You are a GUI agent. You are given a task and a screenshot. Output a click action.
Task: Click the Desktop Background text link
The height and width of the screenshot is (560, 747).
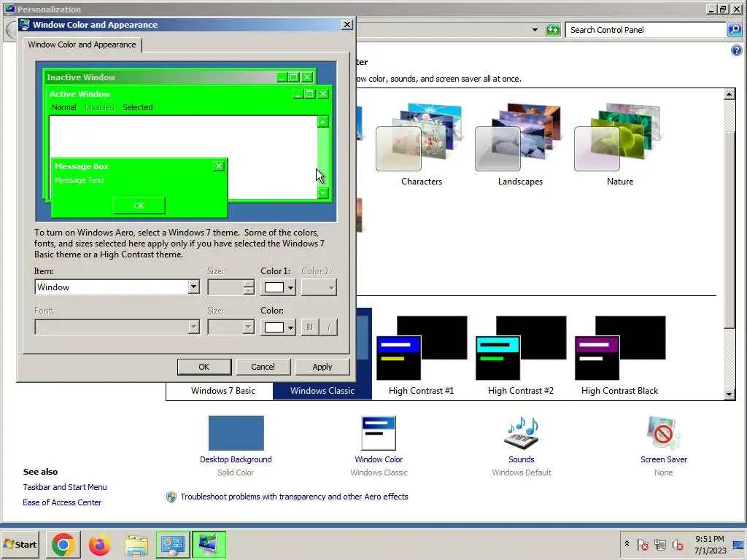236,459
